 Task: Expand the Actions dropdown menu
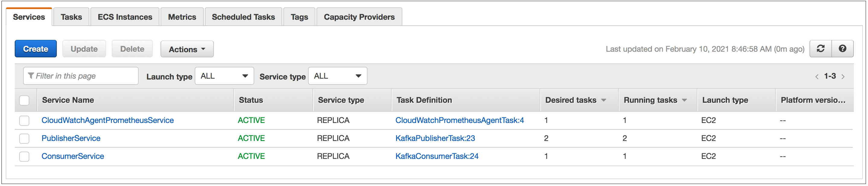(x=187, y=49)
